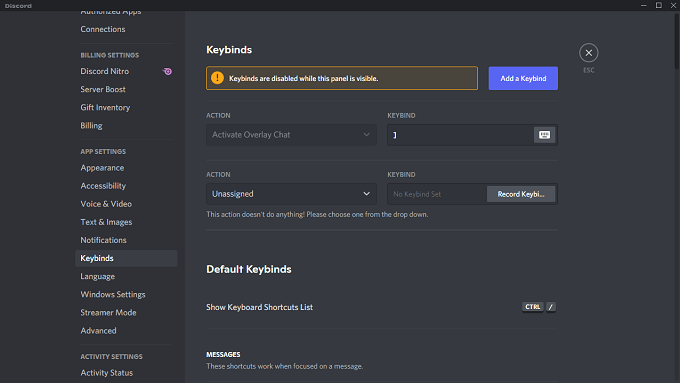Close settings with the ESC circle button
Image resolution: width=680 pixels, height=383 pixels.
click(x=588, y=53)
